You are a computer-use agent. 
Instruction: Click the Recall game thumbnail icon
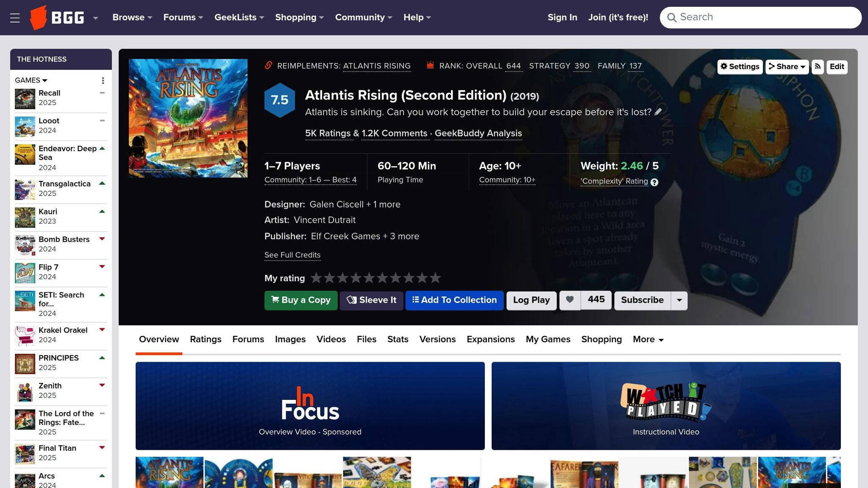[x=25, y=99]
